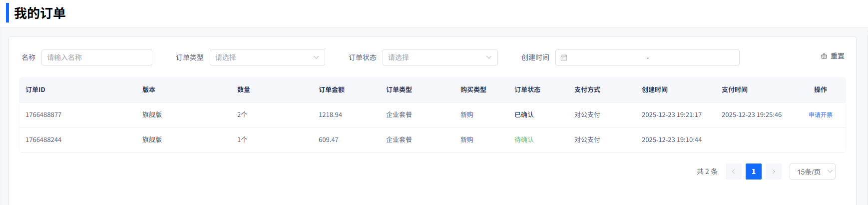The height and width of the screenshot is (205, 868).
Task: Expand the 订单状态 select box
Action: [x=440, y=57]
